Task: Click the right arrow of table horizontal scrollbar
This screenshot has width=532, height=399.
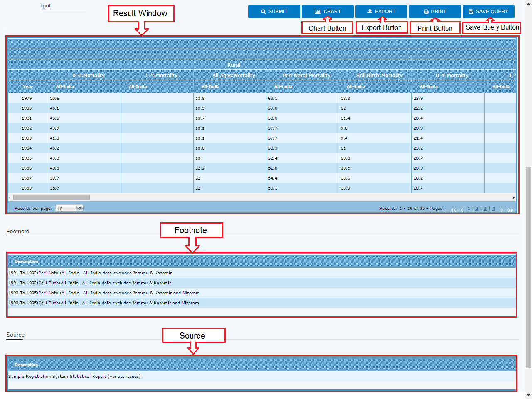Action: 513,198
